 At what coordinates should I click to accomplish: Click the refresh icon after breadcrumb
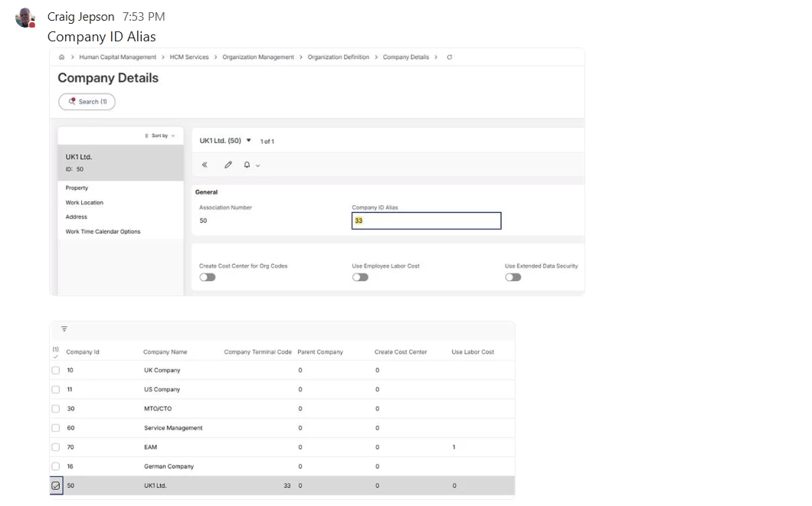click(449, 57)
